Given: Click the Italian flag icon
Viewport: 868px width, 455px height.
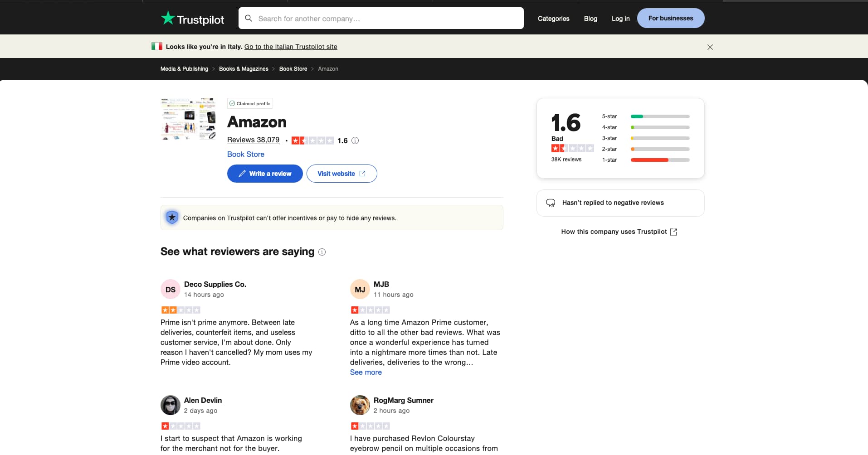Looking at the screenshot, I should click(157, 46).
